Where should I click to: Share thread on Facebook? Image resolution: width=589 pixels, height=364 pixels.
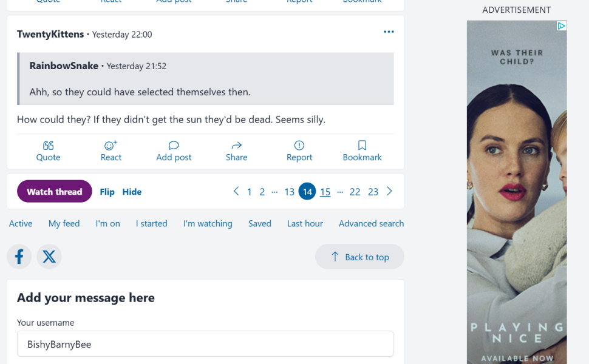19,257
